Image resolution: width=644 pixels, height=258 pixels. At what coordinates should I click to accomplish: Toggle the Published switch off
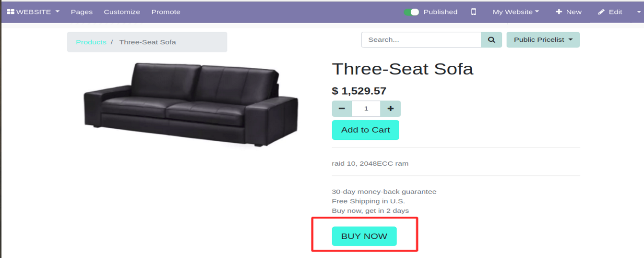[411, 12]
